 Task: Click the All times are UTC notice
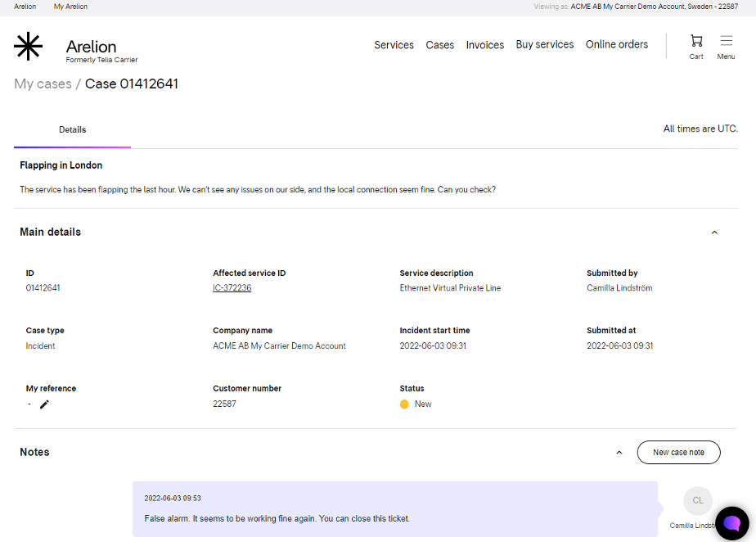pos(700,129)
